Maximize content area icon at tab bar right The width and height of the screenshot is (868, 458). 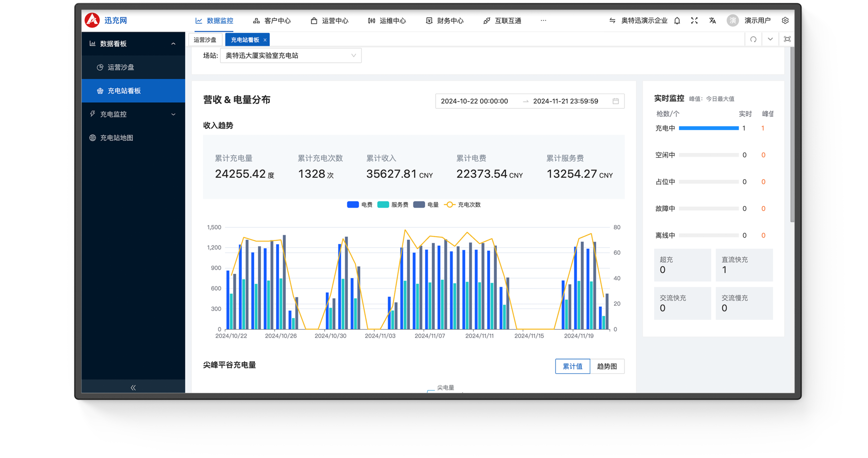(787, 39)
